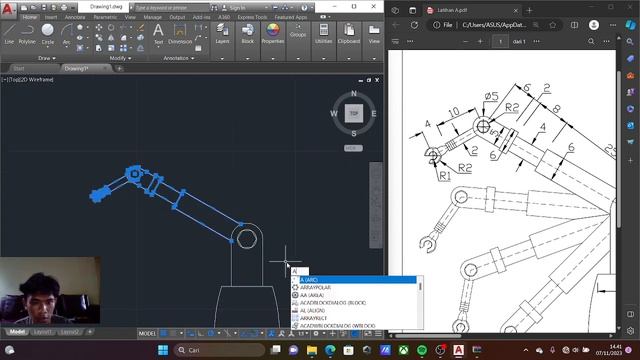The height and width of the screenshot is (360, 640).
Task: Select A (ARC) in command suggestion list
Action: 354,280
